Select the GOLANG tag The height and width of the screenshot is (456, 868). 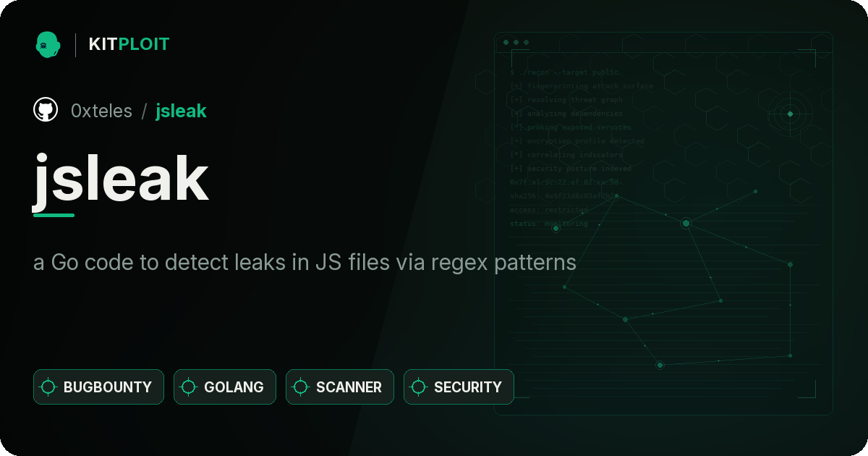224,387
